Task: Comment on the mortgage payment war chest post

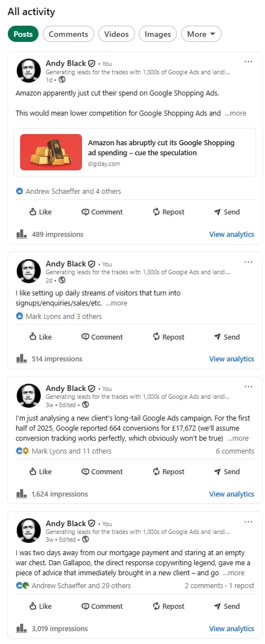Action: click(x=102, y=606)
